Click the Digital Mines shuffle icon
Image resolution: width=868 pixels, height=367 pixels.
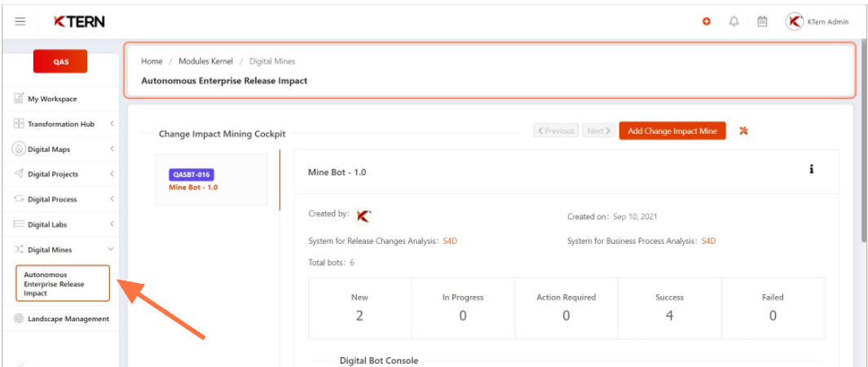[x=19, y=250]
